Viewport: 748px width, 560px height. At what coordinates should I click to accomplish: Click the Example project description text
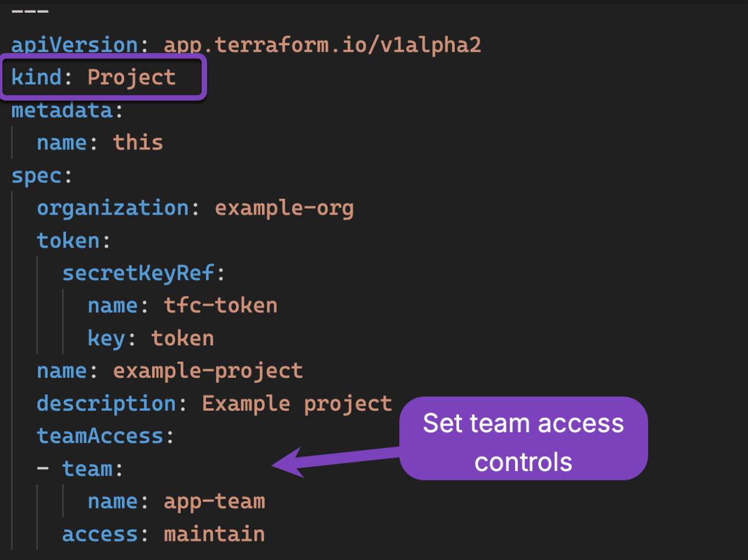(x=297, y=404)
